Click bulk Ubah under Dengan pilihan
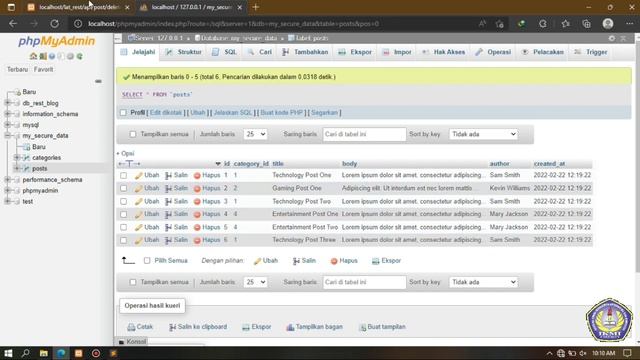Image resolution: width=640 pixels, height=360 pixels. click(266, 260)
